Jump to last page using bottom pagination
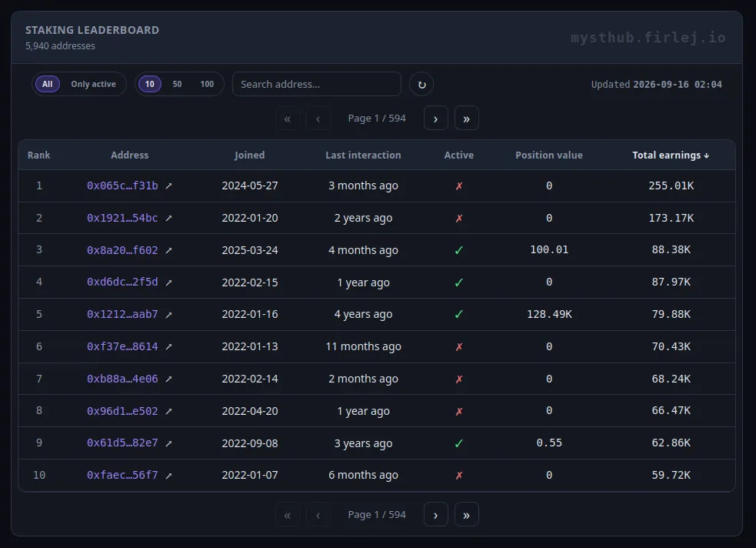The height and width of the screenshot is (548, 756). tap(467, 515)
